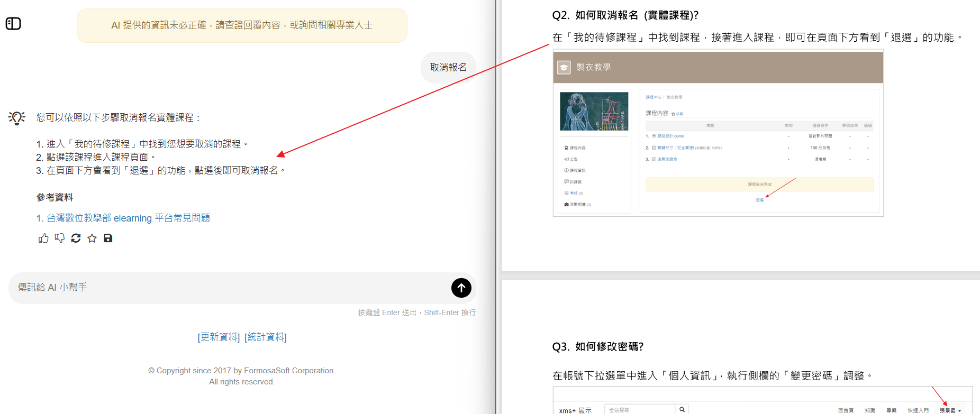Click the graduation cap course icon

564,67
